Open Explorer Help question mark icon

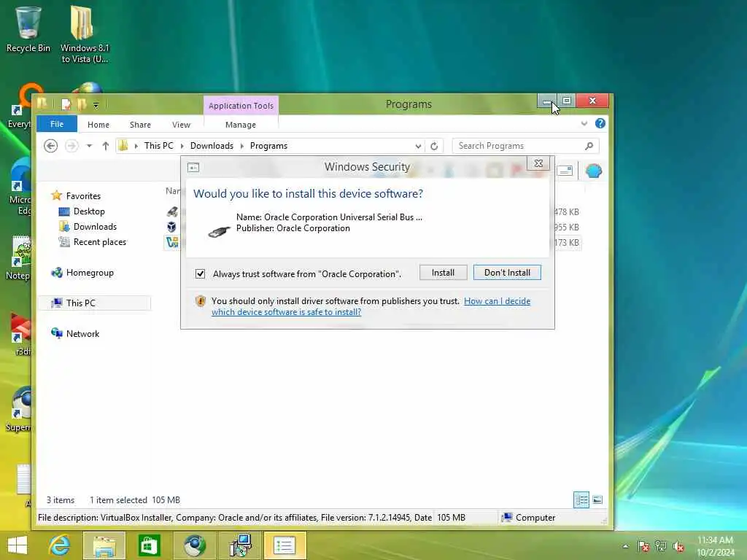point(600,124)
